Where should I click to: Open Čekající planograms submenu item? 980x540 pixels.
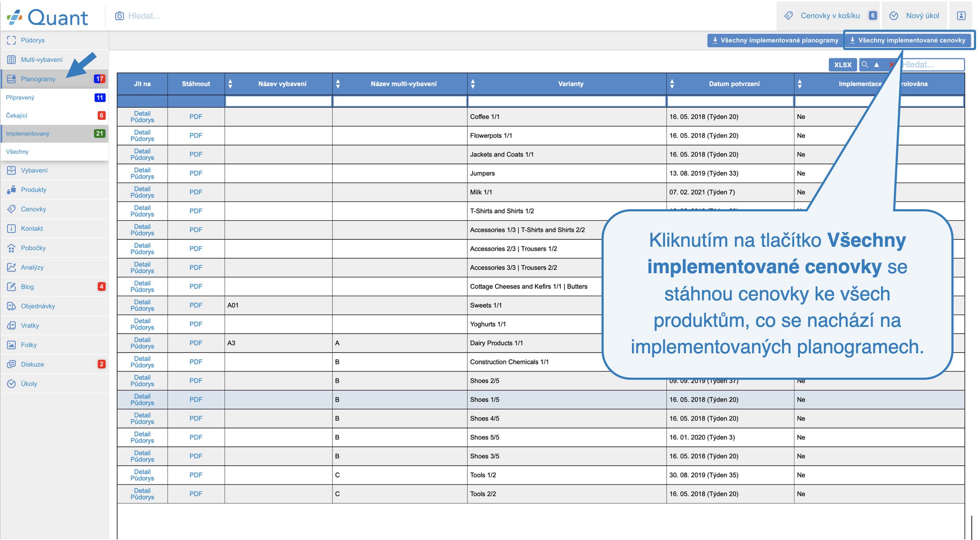click(54, 115)
